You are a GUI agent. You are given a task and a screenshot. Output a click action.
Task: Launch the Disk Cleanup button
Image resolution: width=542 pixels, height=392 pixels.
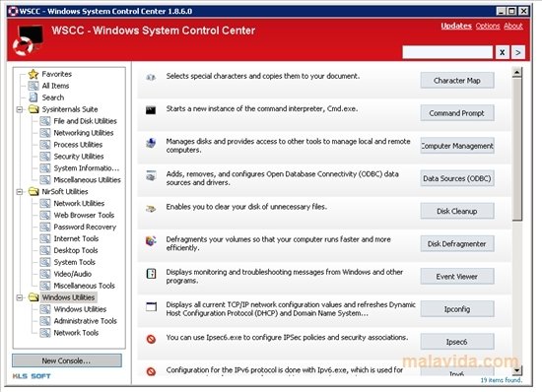pos(457,211)
